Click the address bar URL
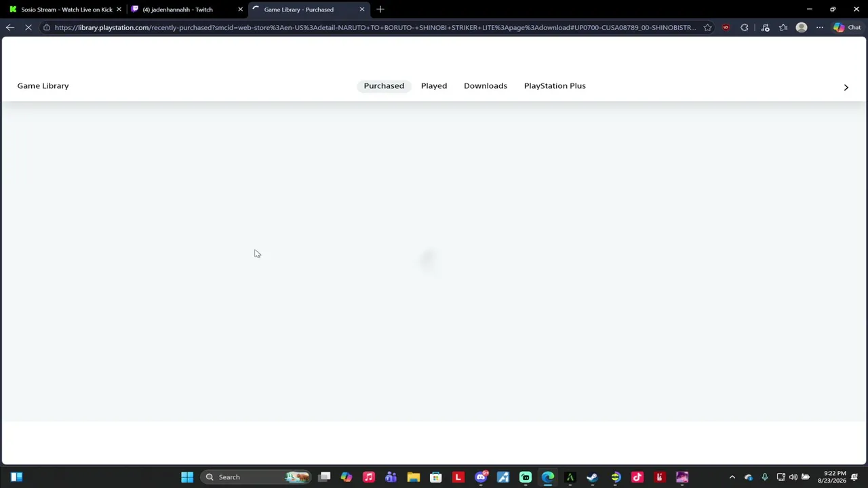 375,28
